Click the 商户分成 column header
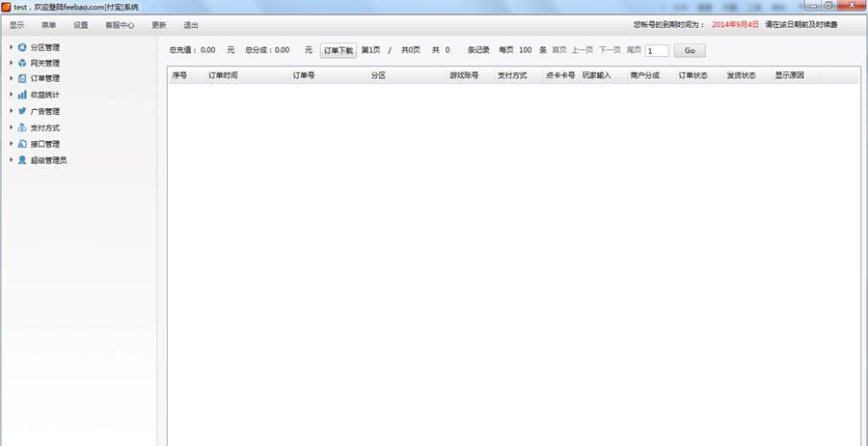 [x=652, y=75]
